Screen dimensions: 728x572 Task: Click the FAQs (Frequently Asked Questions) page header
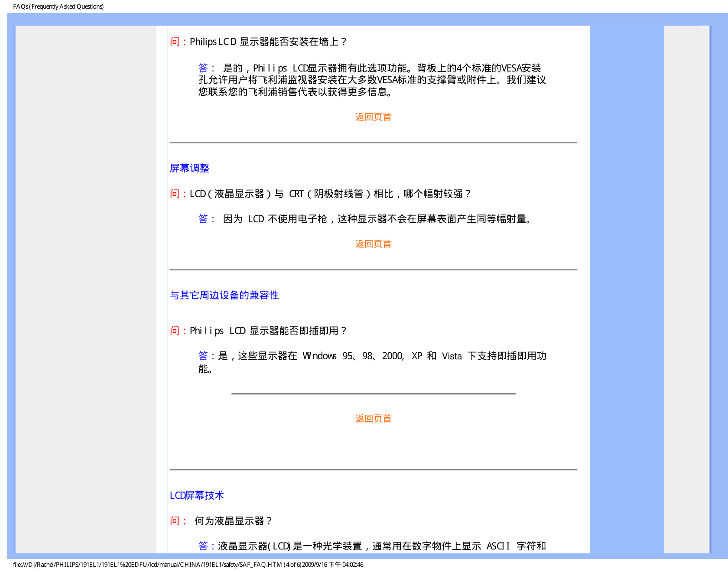[58, 6]
